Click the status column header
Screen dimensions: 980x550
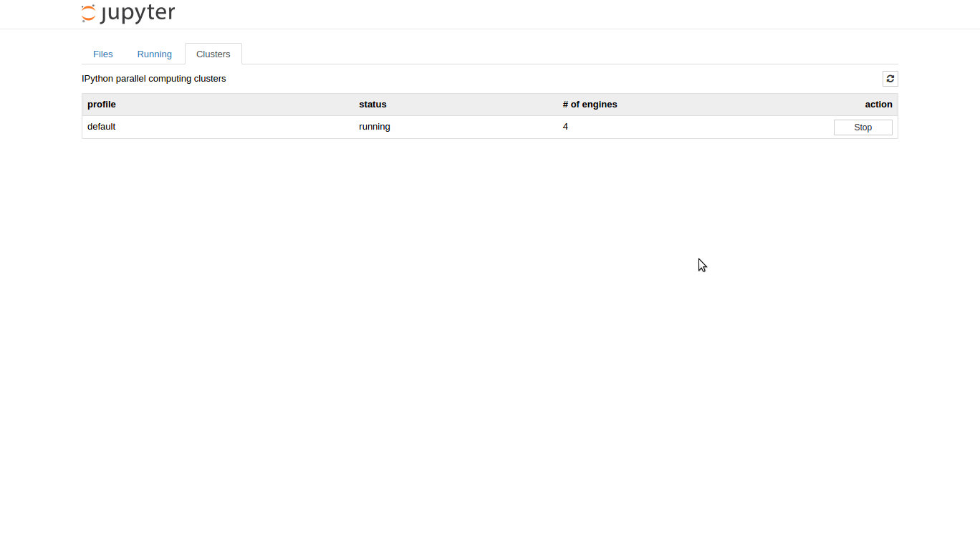[x=373, y=105]
